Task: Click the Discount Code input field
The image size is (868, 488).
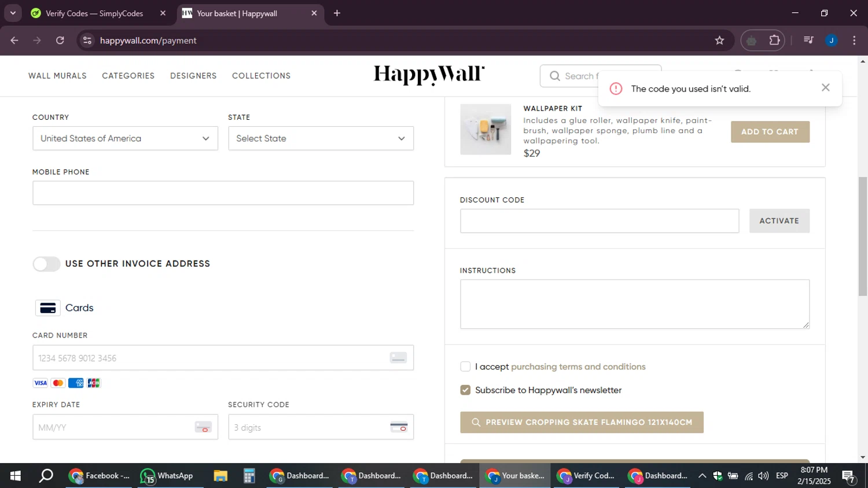Action: pyautogui.click(x=599, y=221)
